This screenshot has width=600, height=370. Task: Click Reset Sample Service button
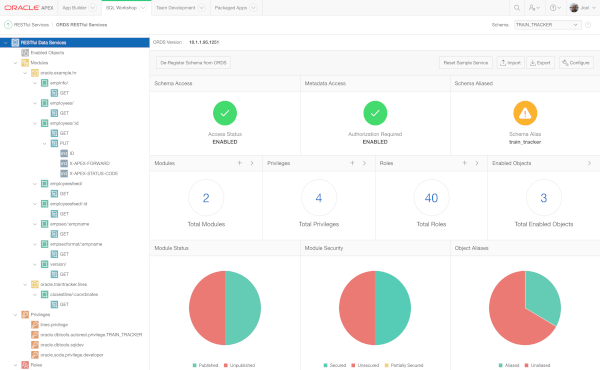[466, 63]
